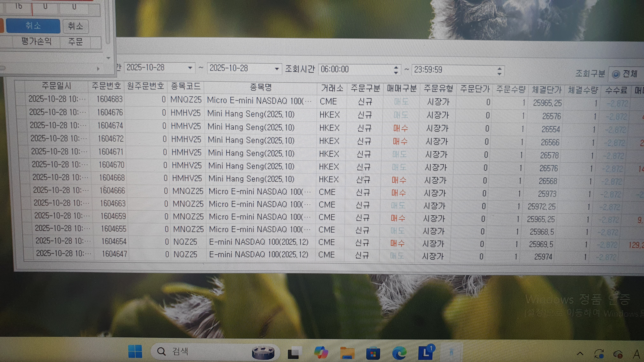Select order number 1604671 cell
Viewport: 644px width, 362px height.
tap(111, 152)
